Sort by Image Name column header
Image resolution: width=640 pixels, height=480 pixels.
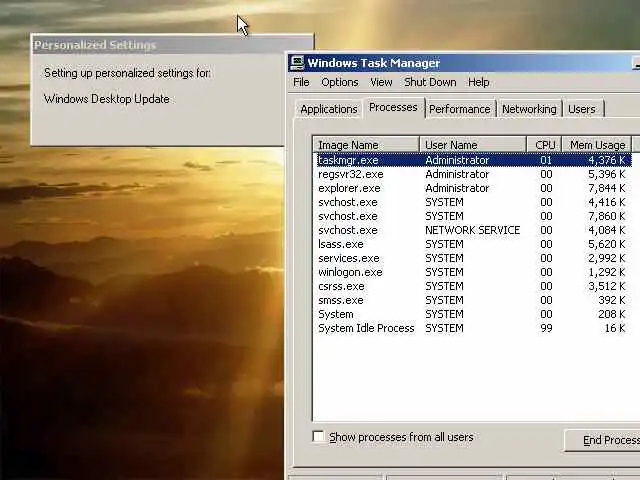(x=366, y=145)
